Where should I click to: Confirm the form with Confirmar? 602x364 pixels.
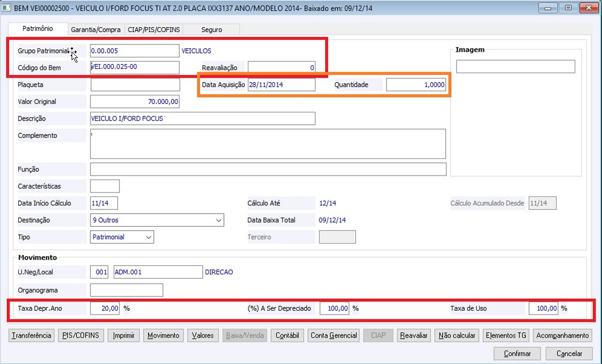pyautogui.click(x=517, y=353)
